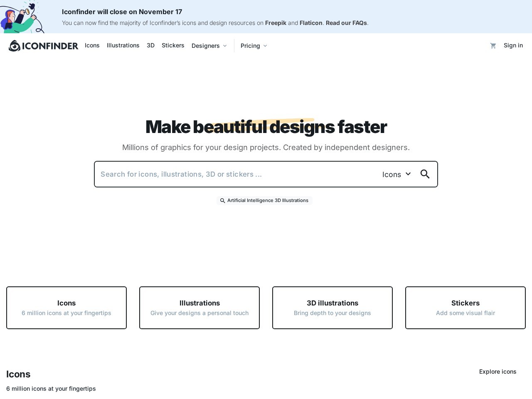Select the Icons category card
Screen dimensions: 532x399
click(66, 308)
